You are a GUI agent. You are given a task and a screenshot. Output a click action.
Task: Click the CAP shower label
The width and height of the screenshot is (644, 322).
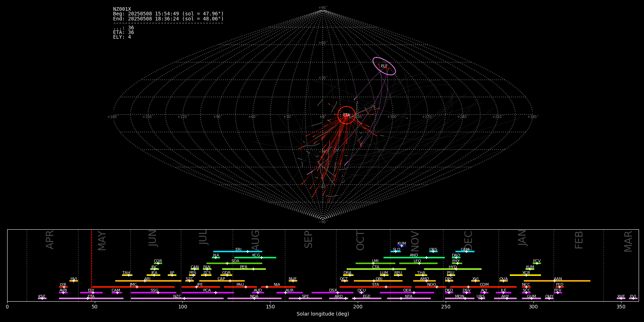click(x=221, y=279)
